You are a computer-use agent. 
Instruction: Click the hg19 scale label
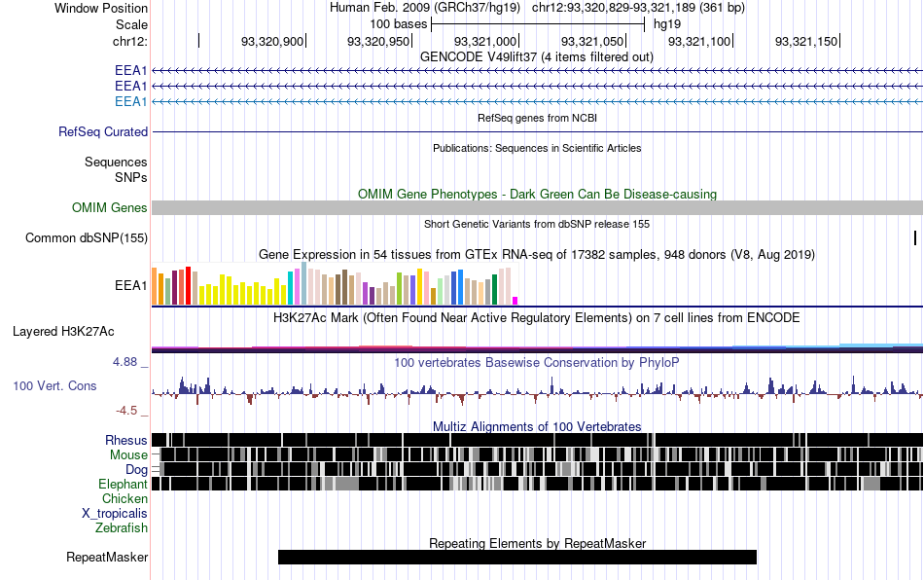667,24
